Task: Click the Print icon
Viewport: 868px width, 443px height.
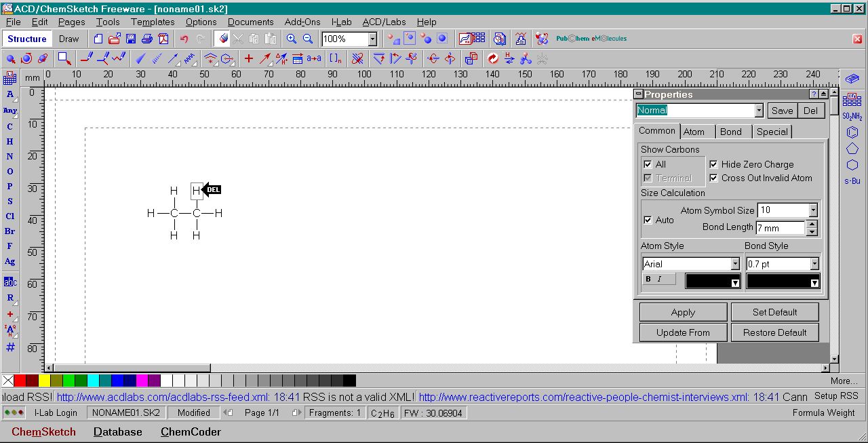Action: coord(147,39)
